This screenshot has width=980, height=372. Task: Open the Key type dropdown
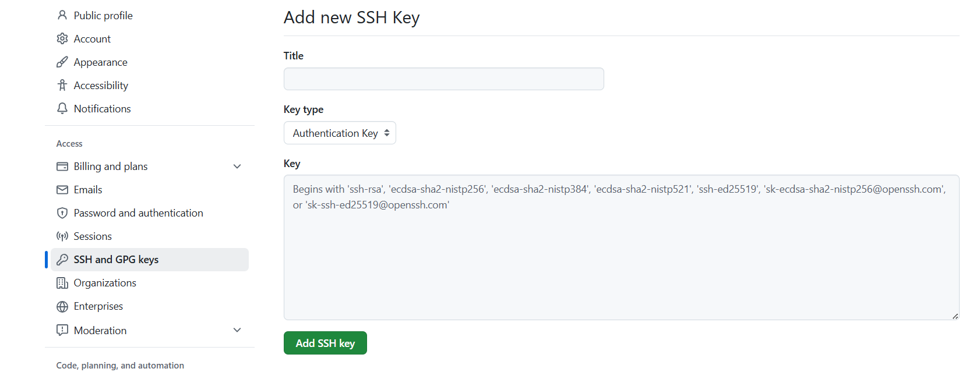340,133
